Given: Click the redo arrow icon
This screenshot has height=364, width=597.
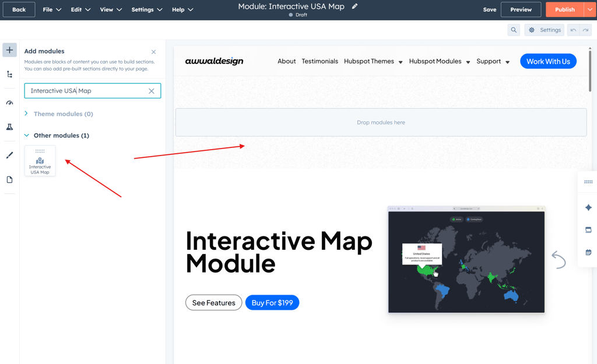Looking at the screenshot, I should [x=585, y=30].
